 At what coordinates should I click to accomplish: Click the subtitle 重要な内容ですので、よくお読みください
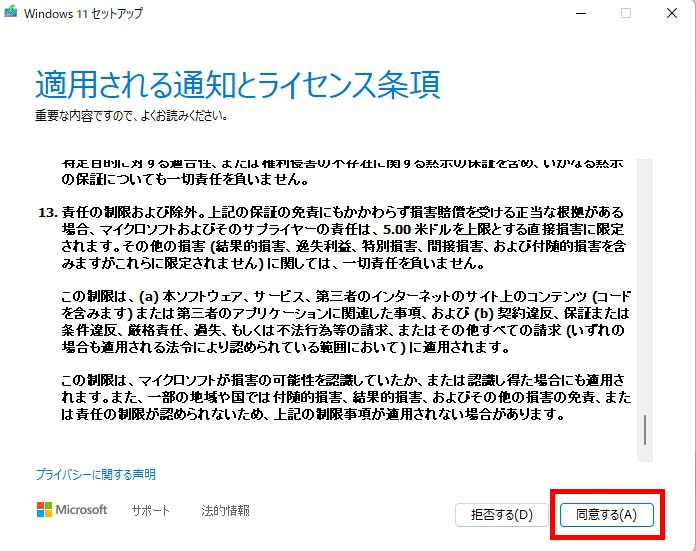pyautogui.click(x=132, y=116)
